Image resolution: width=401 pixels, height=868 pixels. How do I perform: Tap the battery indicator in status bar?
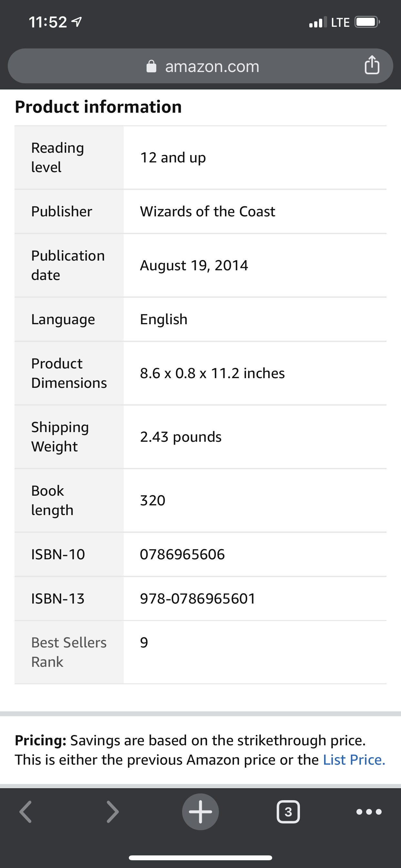[x=367, y=22]
